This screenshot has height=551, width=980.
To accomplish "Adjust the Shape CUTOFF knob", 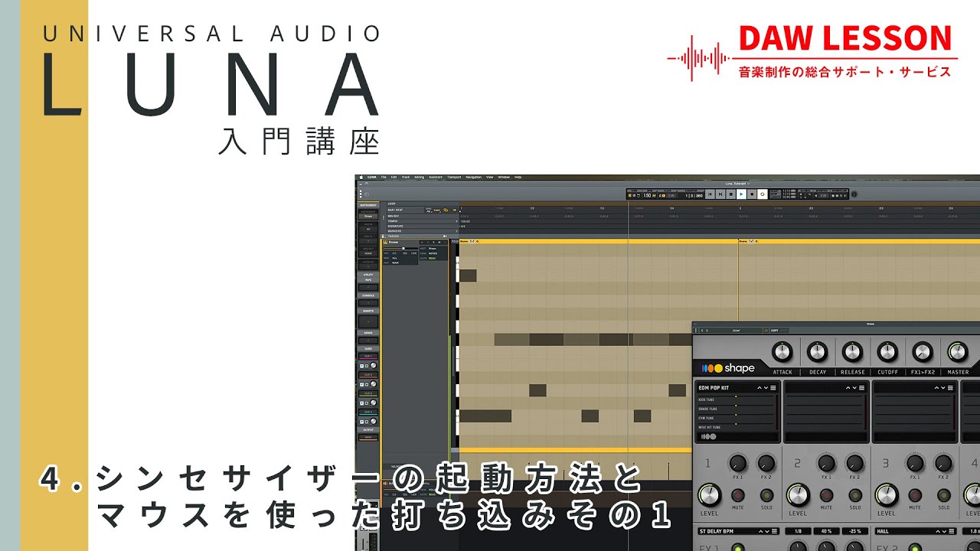I will (x=887, y=353).
